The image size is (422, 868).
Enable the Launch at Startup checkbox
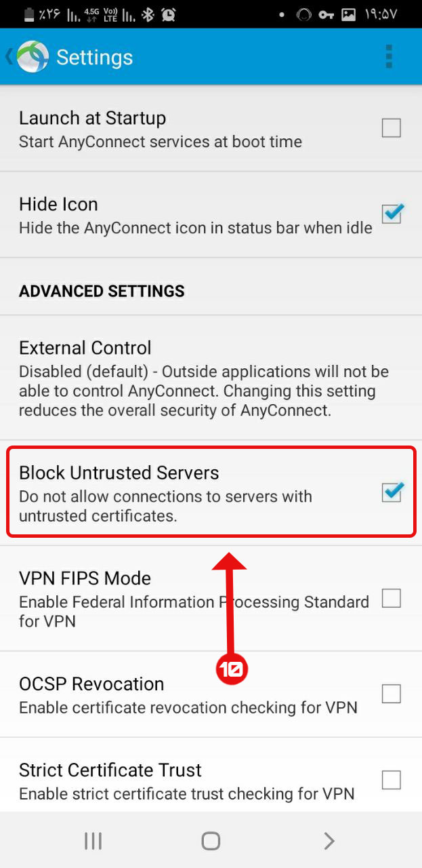392,127
